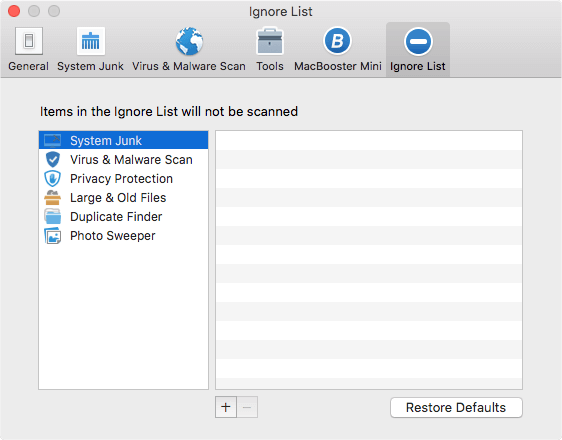Select Large & Old Files category

tap(123, 197)
